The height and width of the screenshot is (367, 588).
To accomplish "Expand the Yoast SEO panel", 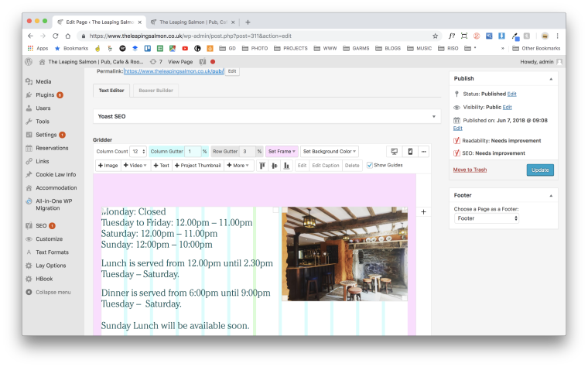I will pyautogui.click(x=266, y=116).
